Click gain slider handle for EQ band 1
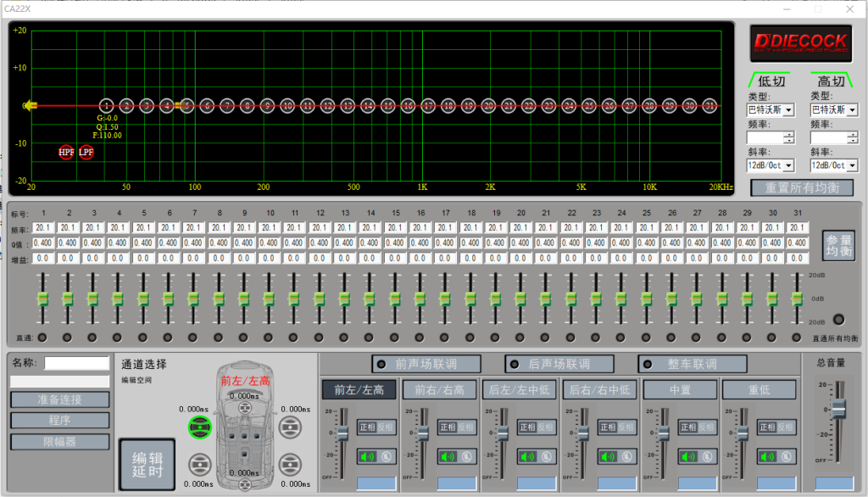This screenshot has height=497, width=868. point(42,299)
